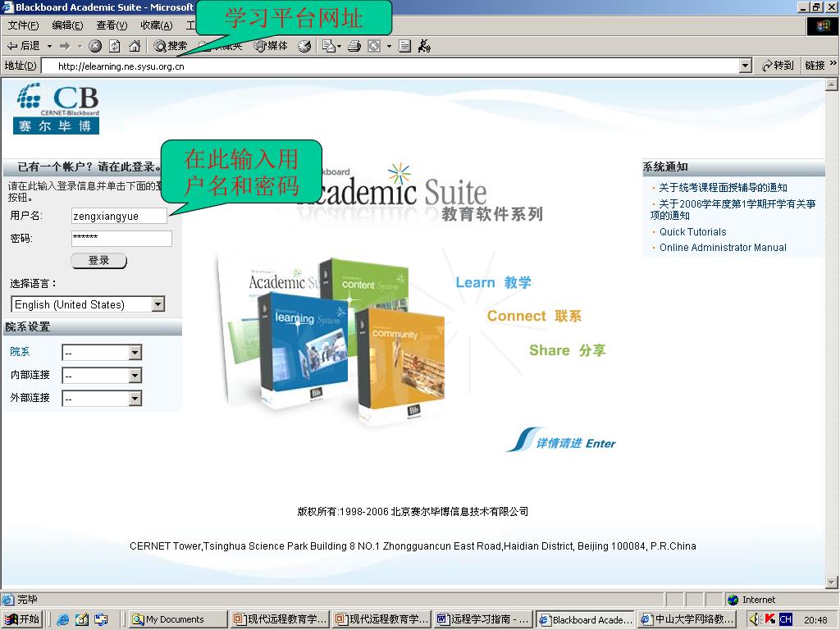Click the Windows flag logo in menu bar
Viewport: 840px width, 630px height.
pyautogui.click(x=822, y=25)
